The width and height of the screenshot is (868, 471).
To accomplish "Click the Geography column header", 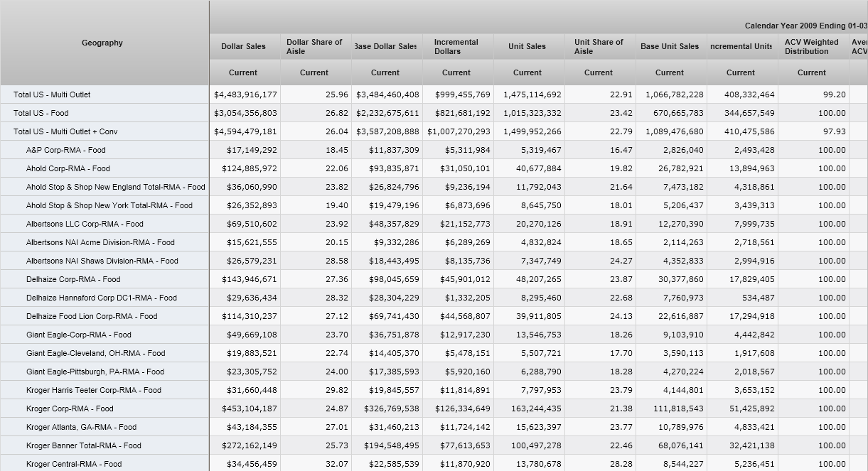I will [x=102, y=43].
